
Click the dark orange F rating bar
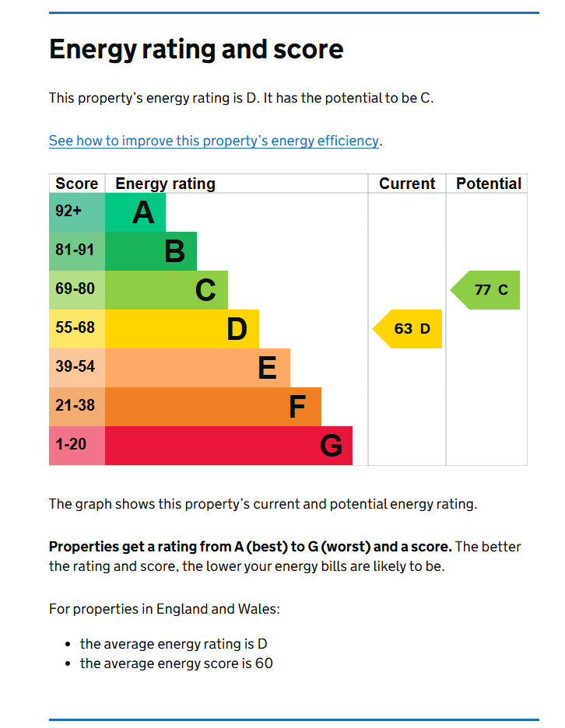click(x=213, y=407)
